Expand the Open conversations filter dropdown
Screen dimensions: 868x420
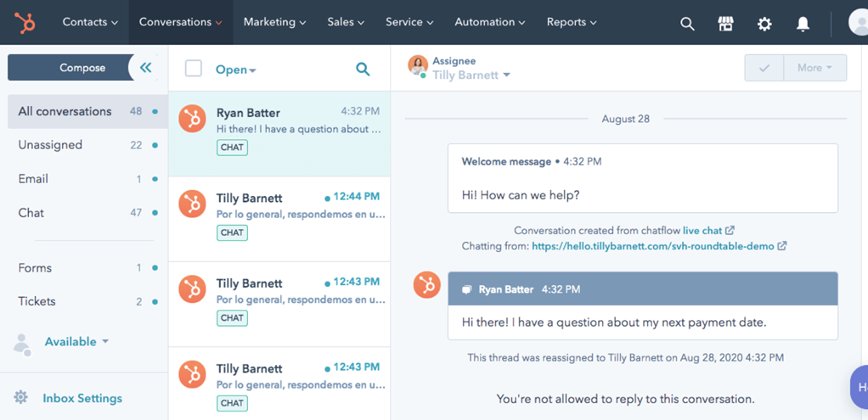coord(235,70)
